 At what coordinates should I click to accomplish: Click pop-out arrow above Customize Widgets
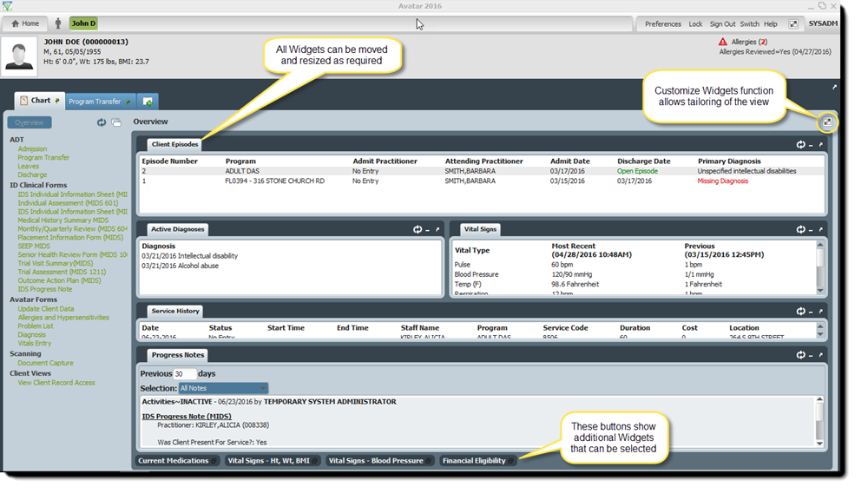(834, 88)
